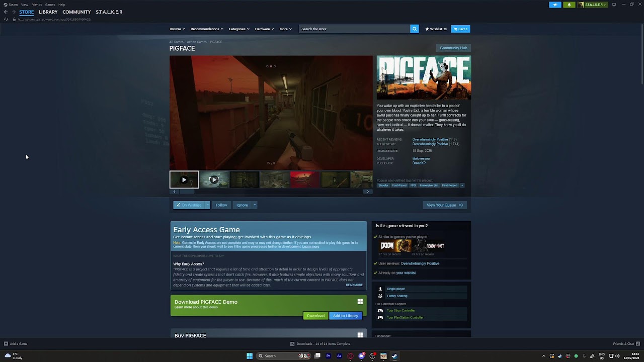Open the your wishlist link
This screenshot has width=644, height=362.
[x=406, y=273]
